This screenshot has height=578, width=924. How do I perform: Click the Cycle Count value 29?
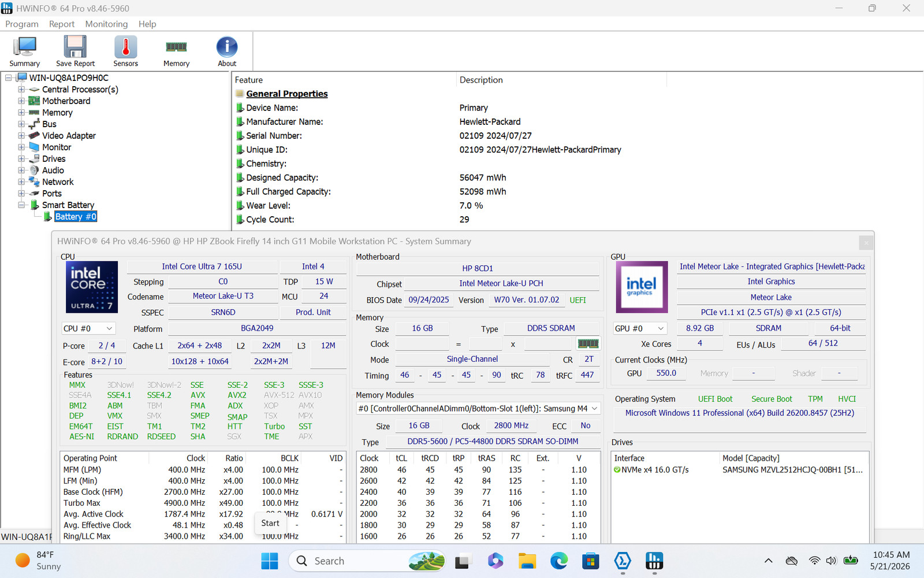[x=464, y=219]
